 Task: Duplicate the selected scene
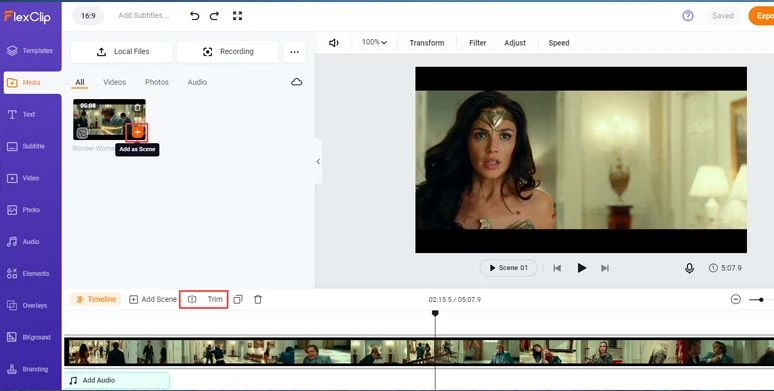point(238,299)
